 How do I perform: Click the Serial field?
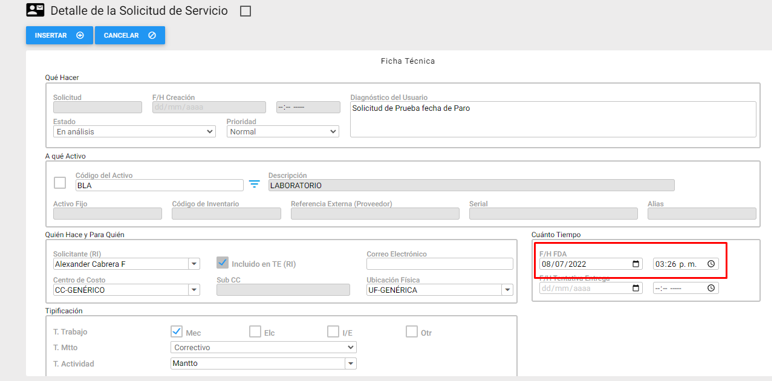[x=553, y=214]
